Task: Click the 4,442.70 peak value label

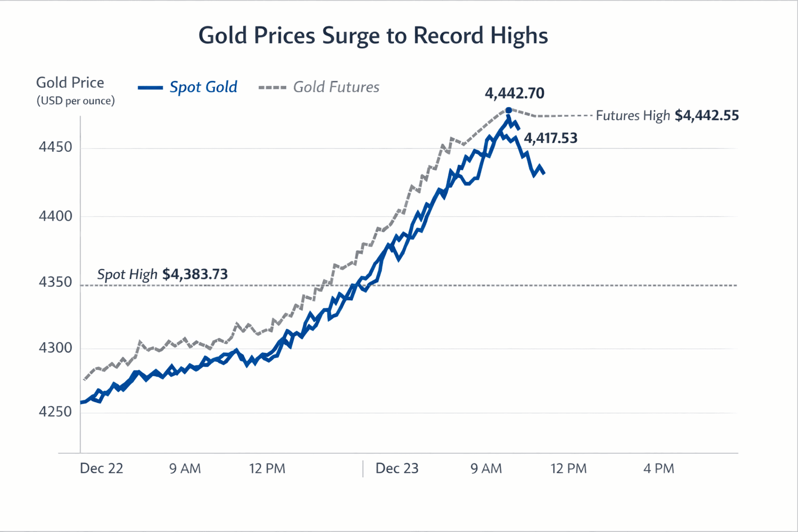Action: pyautogui.click(x=514, y=94)
